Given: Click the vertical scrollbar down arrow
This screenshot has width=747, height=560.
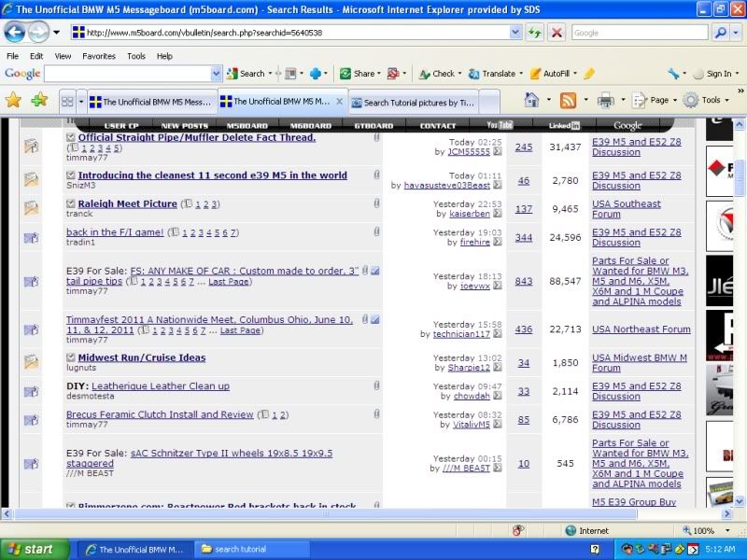Looking at the screenshot, I should point(740,501).
